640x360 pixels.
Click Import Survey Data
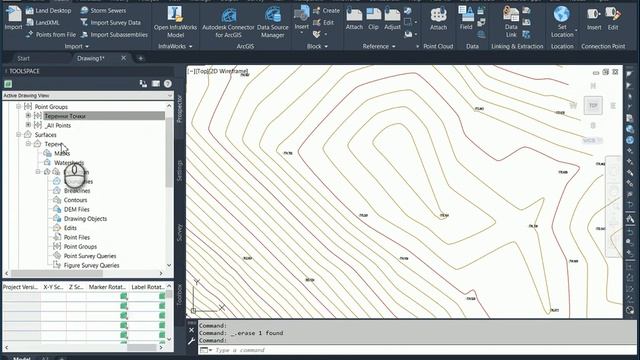(x=111, y=22)
